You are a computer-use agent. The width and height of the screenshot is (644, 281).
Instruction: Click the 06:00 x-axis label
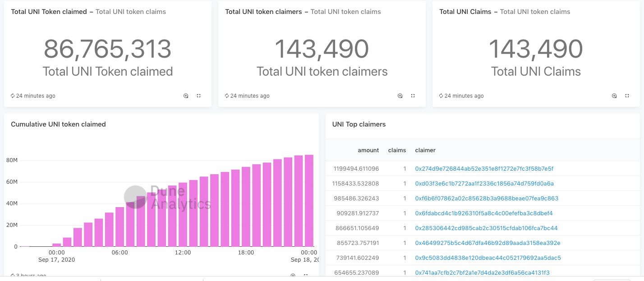[120, 253]
